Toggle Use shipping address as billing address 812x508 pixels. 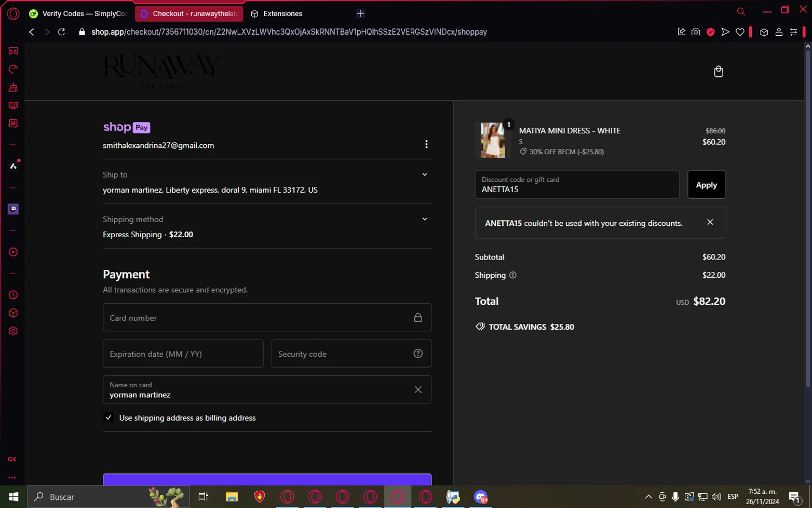click(x=108, y=418)
